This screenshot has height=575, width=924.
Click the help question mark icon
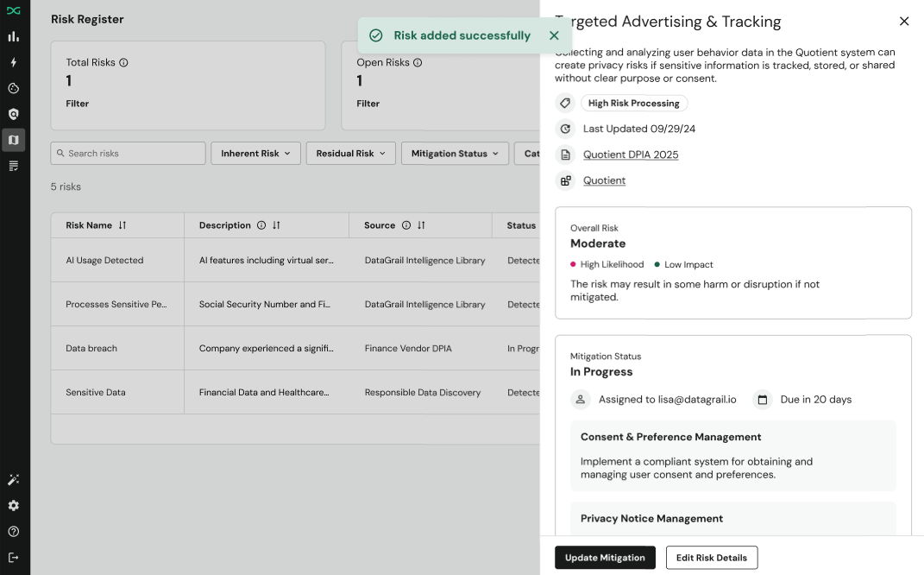pyautogui.click(x=13, y=532)
